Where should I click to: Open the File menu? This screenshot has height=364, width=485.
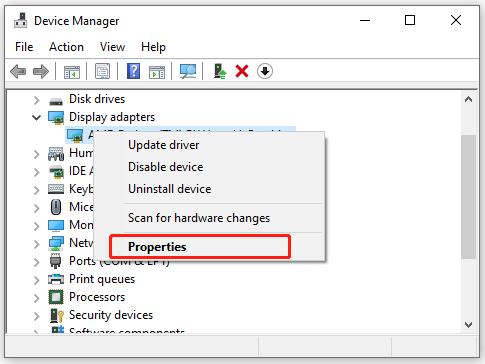tap(24, 47)
